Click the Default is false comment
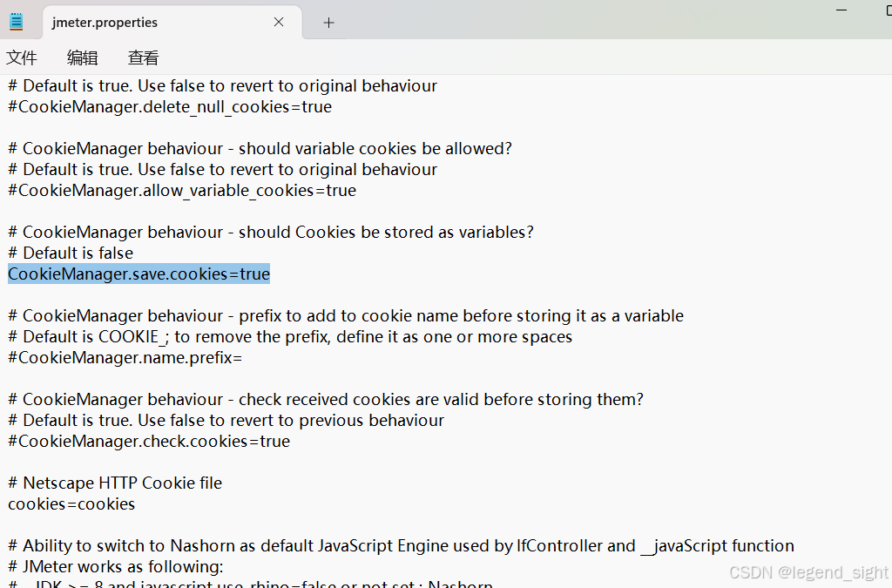 [x=70, y=253]
